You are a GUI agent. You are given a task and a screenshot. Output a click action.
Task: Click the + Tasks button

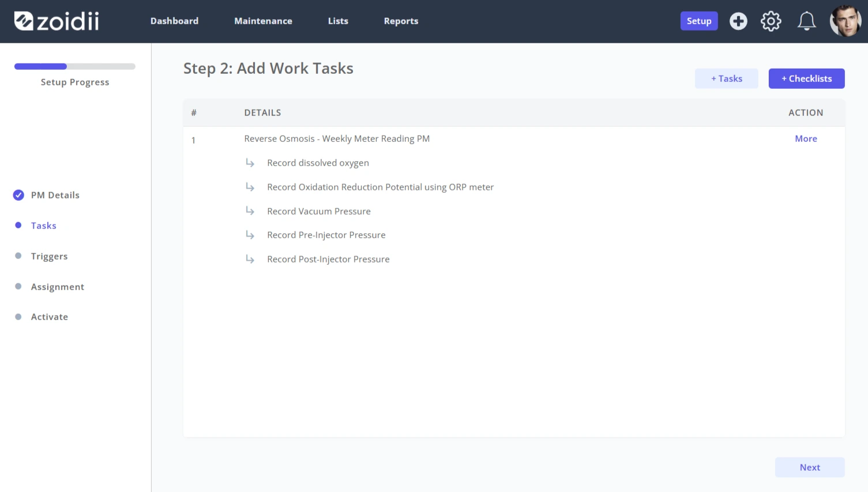727,78
